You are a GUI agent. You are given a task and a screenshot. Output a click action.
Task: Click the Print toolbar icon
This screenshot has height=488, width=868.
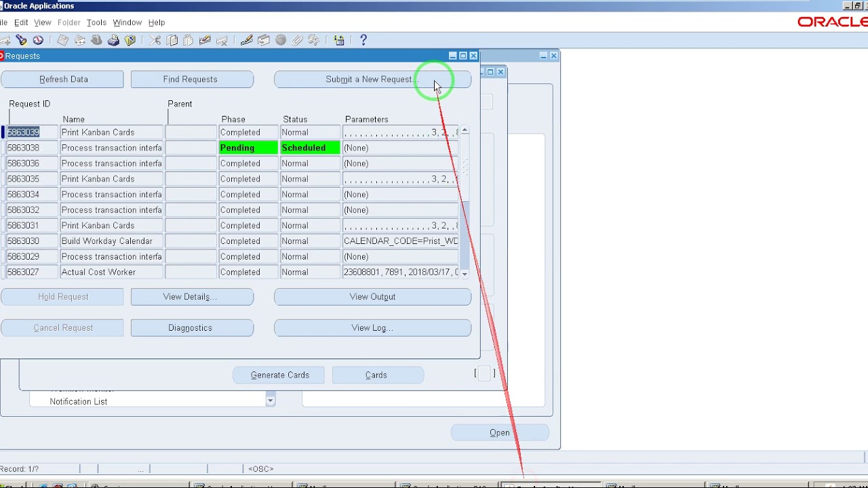pyautogui.click(x=114, y=41)
